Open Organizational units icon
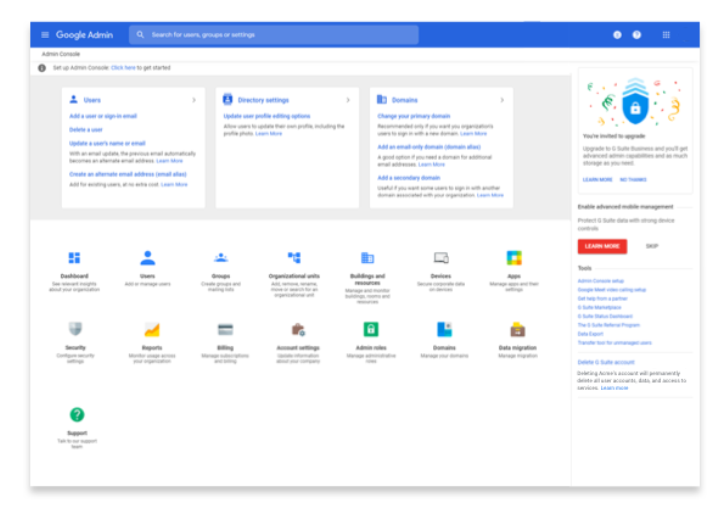728x527 pixels. point(294,258)
